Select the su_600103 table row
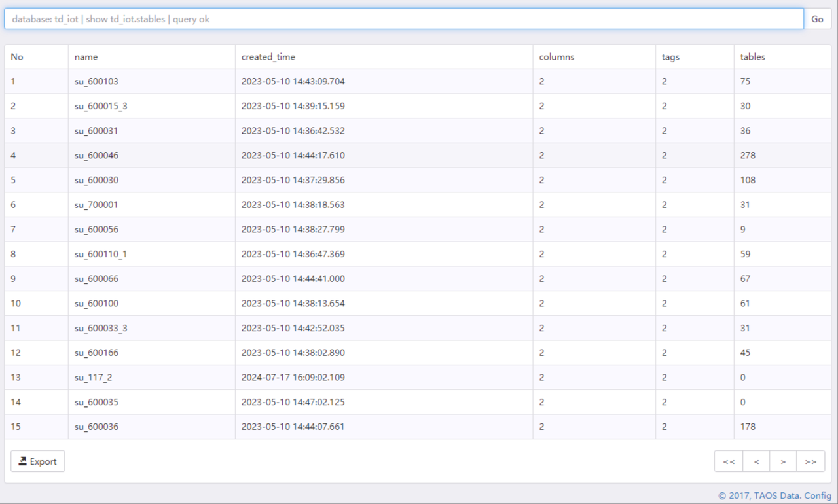This screenshot has height=504, width=838. pos(96,82)
